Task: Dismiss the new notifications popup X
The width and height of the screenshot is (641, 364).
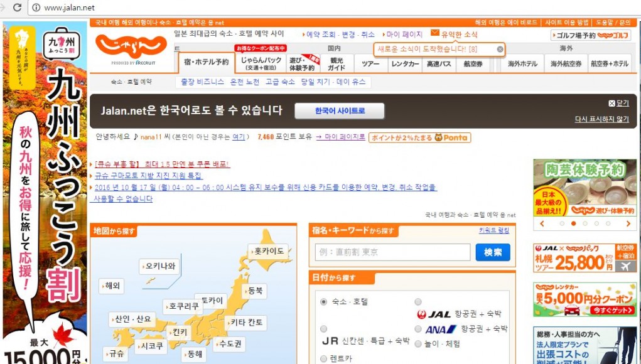Action: [500, 50]
